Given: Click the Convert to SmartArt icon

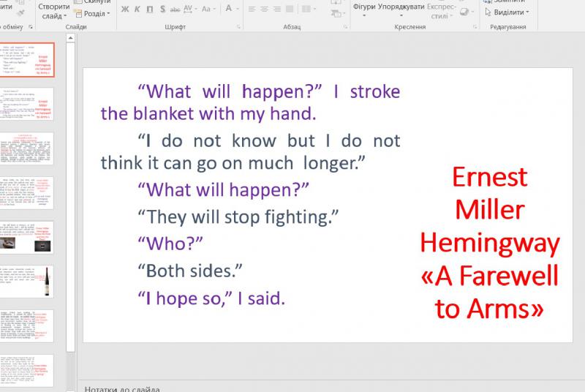Looking at the screenshot, I should pos(337,13).
